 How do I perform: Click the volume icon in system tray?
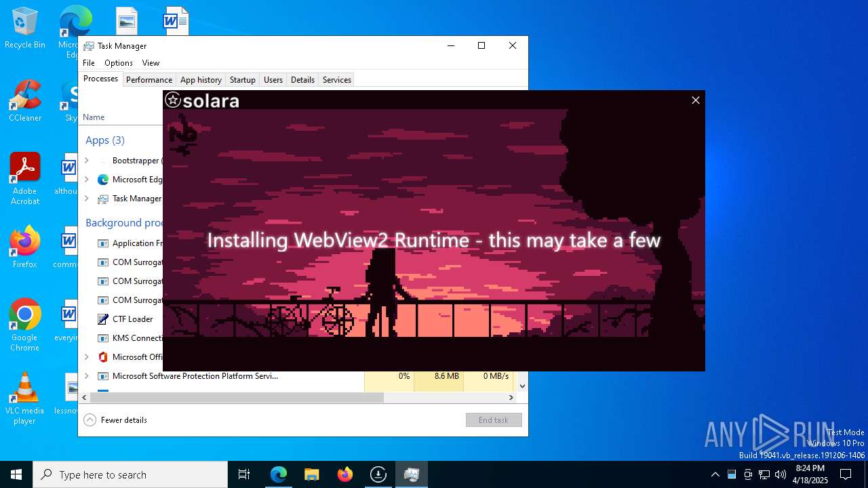pos(781,474)
